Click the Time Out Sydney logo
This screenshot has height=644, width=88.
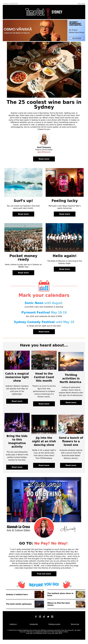(44, 12)
